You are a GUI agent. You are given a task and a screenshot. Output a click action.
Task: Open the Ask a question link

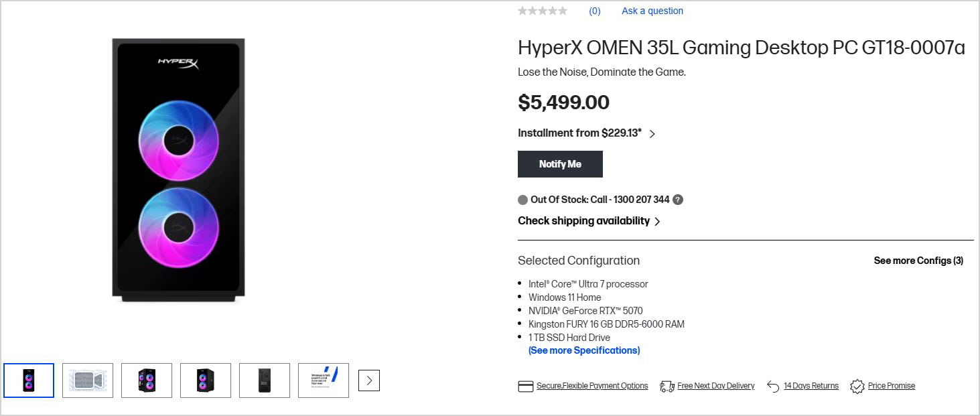tap(652, 11)
